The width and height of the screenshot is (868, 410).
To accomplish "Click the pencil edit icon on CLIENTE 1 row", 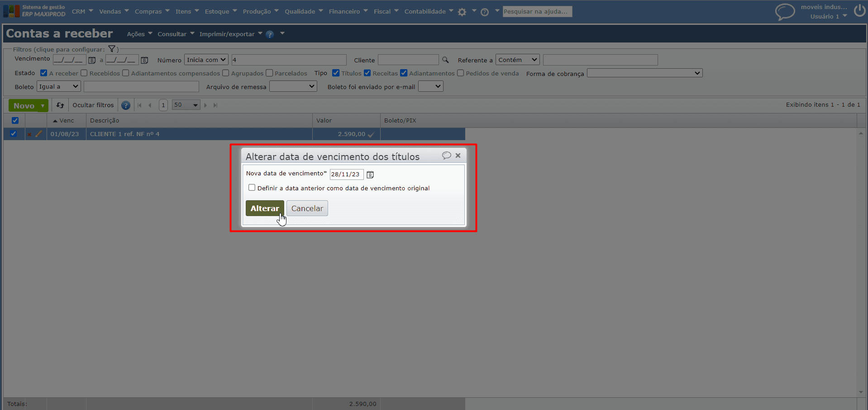I will (39, 134).
